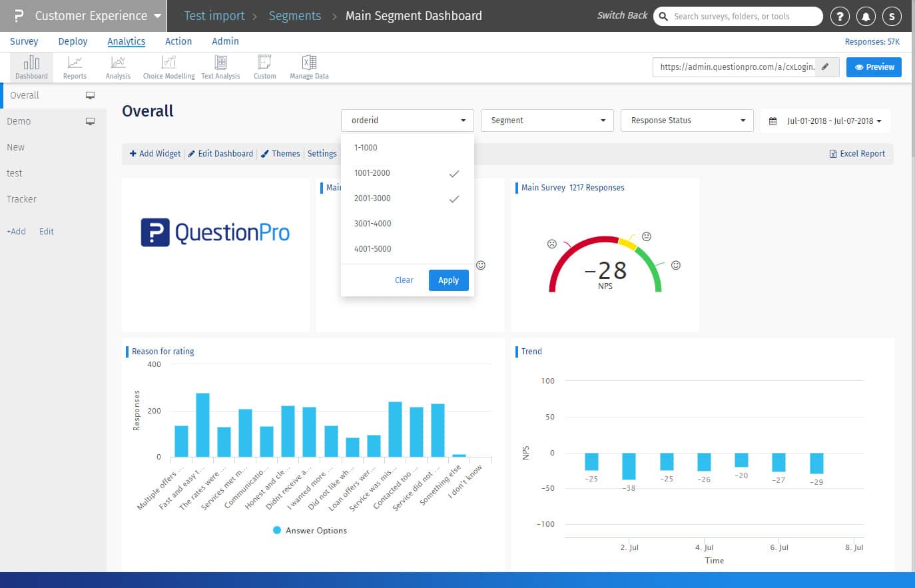Open the Dashboard toolbar icon
This screenshot has width=915, height=588.
[x=31, y=67]
